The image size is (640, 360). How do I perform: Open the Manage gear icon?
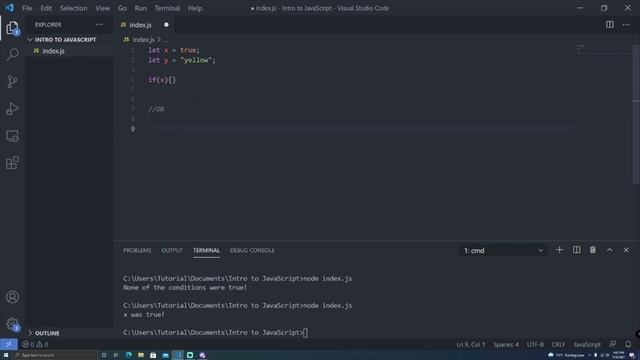12,324
